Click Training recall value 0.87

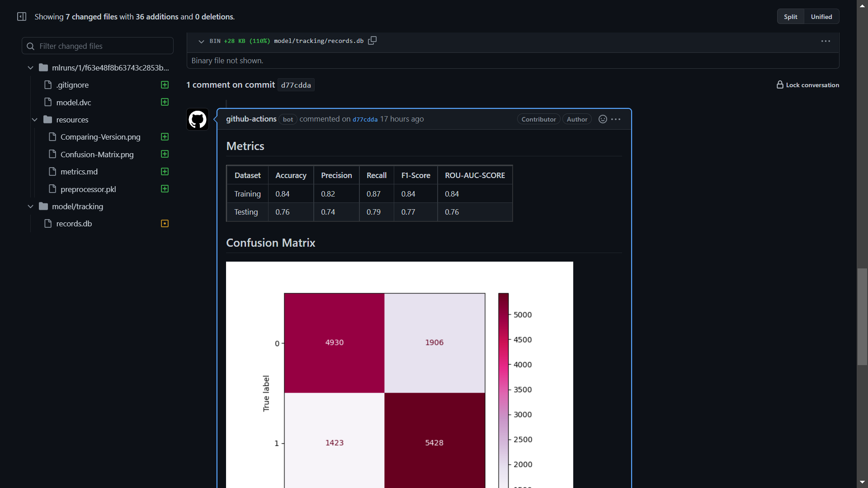point(373,194)
